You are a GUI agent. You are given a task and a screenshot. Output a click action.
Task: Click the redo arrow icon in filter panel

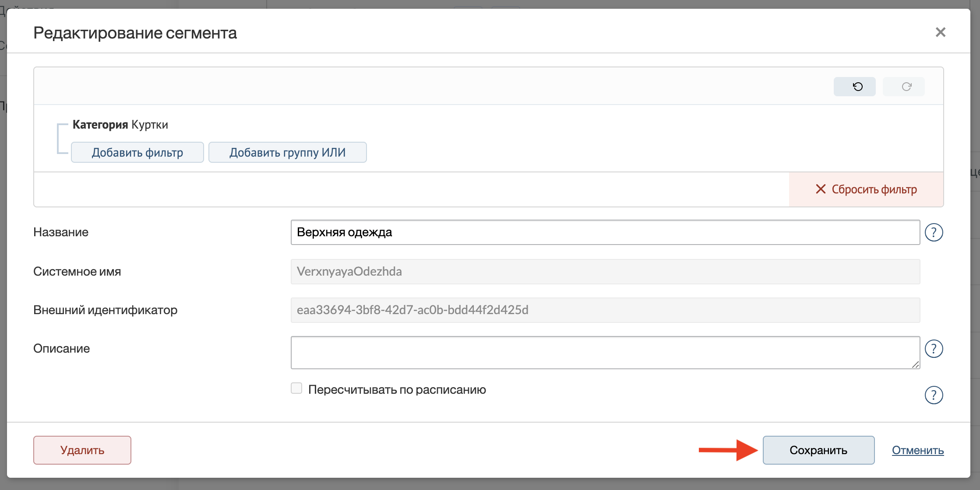point(904,87)
